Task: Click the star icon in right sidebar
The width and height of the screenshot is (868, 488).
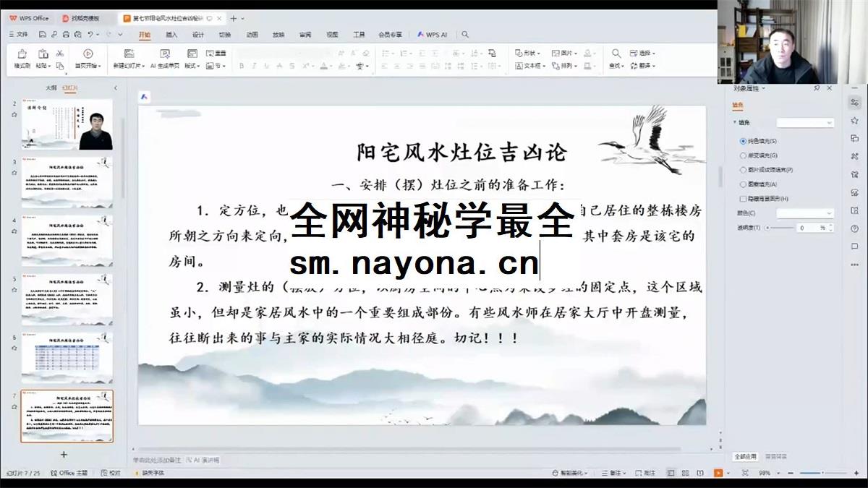Action: coord(855,120)
